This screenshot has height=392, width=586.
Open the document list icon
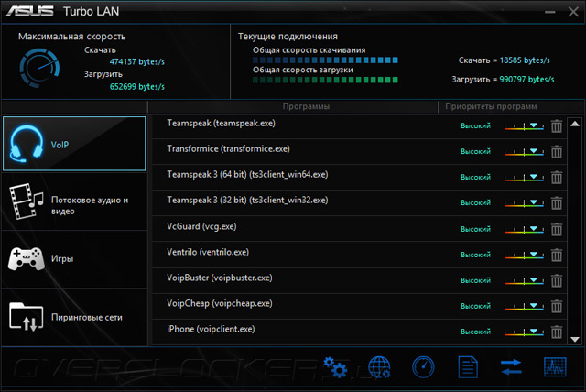tap(468, 367)
